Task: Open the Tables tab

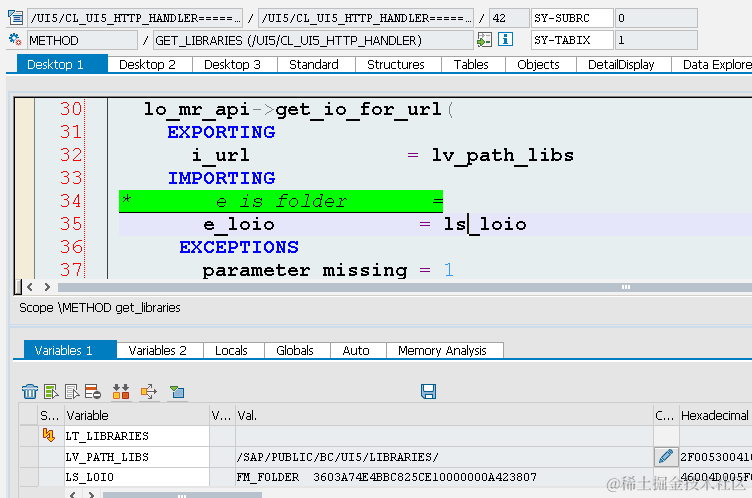Action: 471,65
